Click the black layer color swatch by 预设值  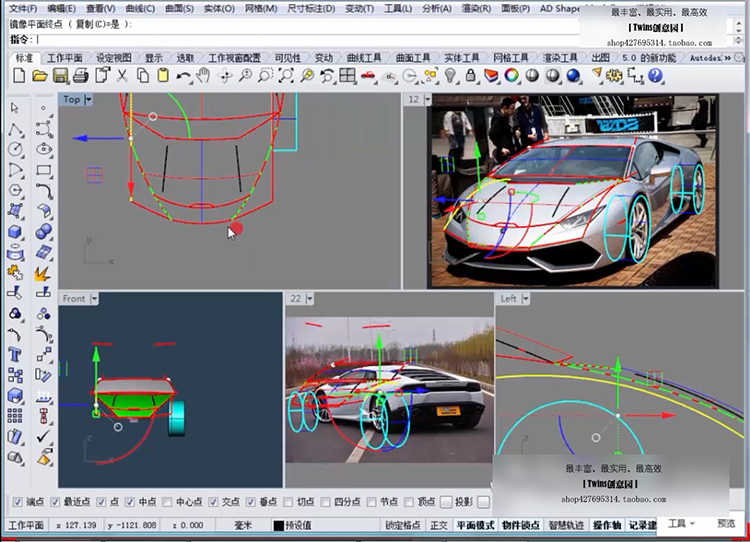[277, 525]
